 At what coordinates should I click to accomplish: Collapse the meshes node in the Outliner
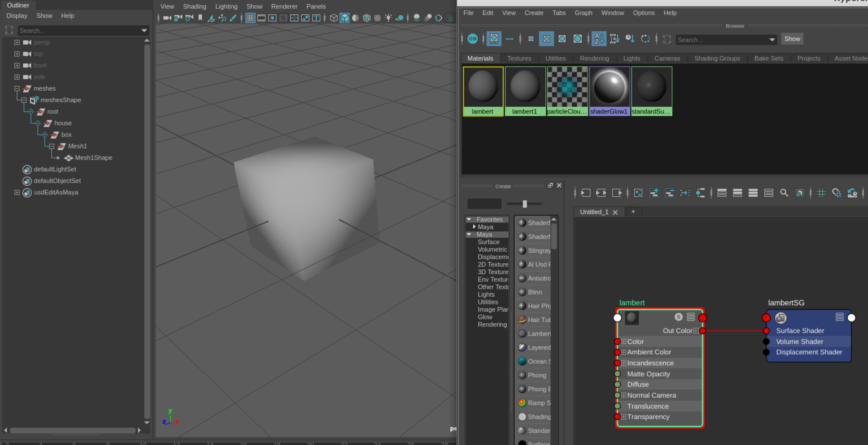tap(17, 88)
